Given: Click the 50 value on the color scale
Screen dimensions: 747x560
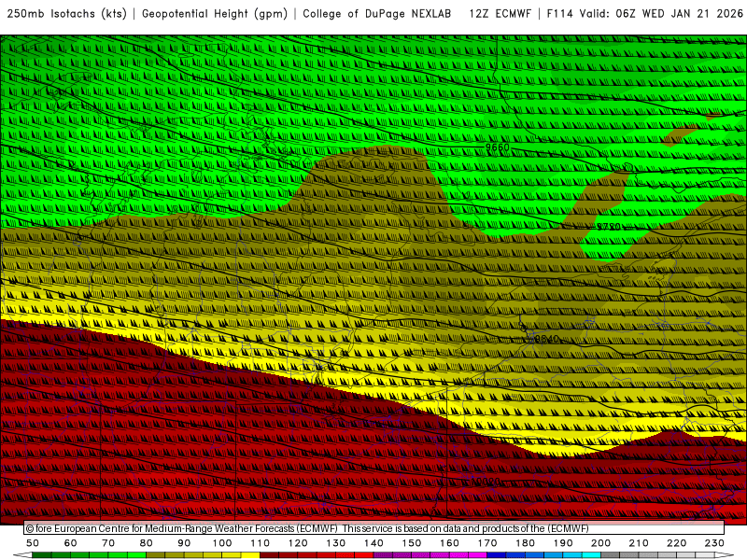Looking at the screenshot, I should pos(33,543).
